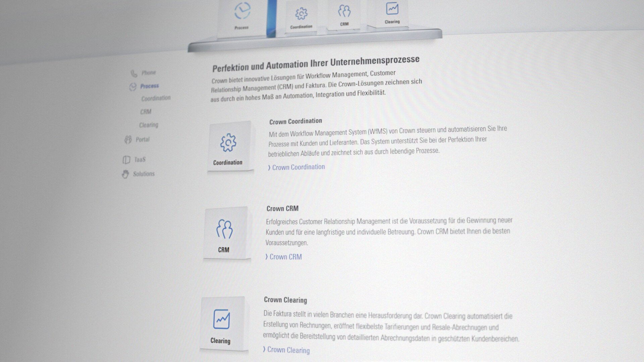Select Coordination in the sidebar navigation
Screen dimensions: 644x362
point(156,98)
